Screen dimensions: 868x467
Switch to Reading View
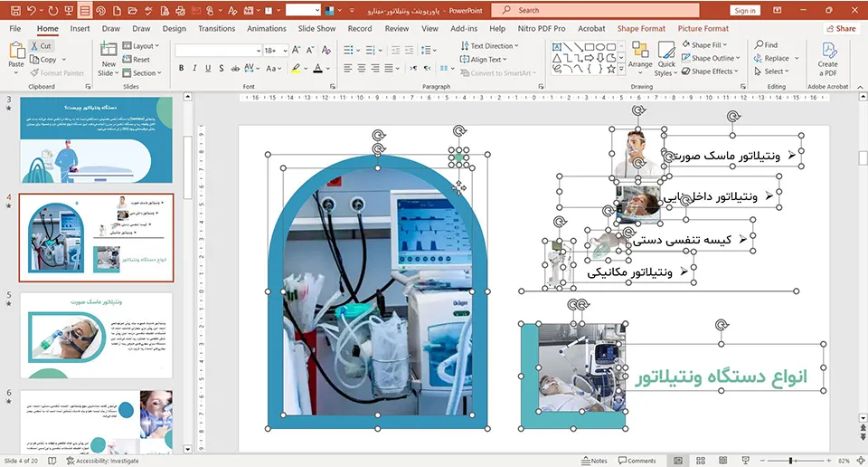[722, 461]
